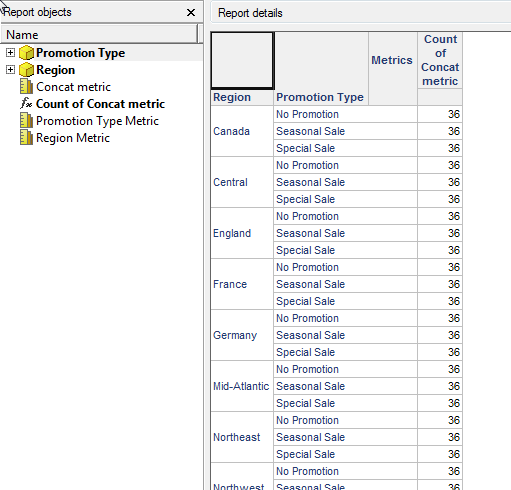
Task: Click Special Sale under France
Action: 345,301
